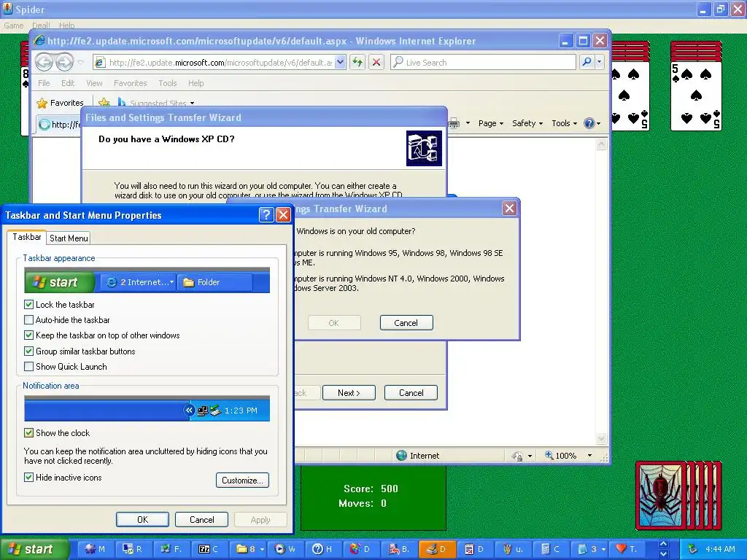Image resolution: width=747 pixels, height=560 pixels.
Task: Click the printer icon in IE command bar
Action: click(454, 123)
